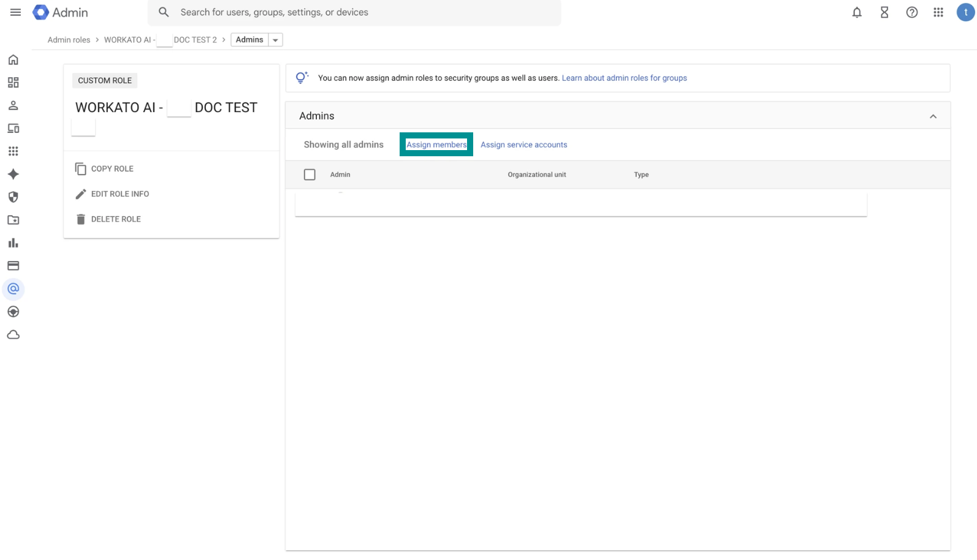This screenshot has width=977, height=560.
Task: Open Google apps grid launcher
Action: click(x=938, y=12)
